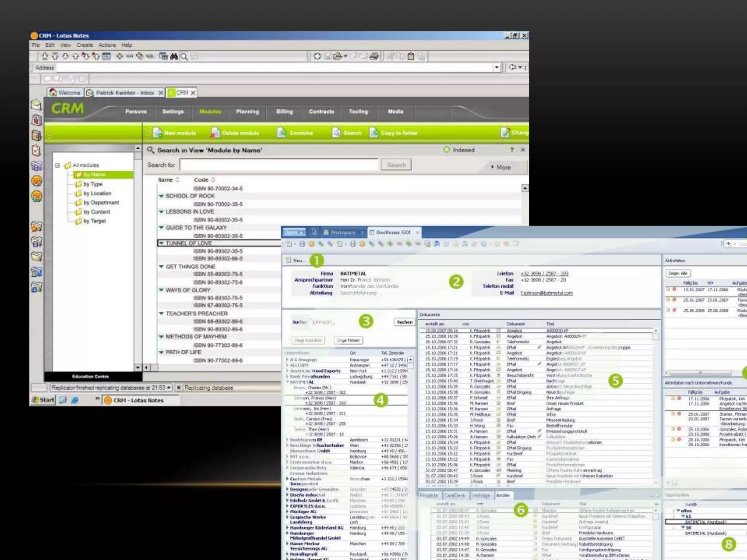Click the Search for text input field
The image size is (747, 560).
click(279, 165)
